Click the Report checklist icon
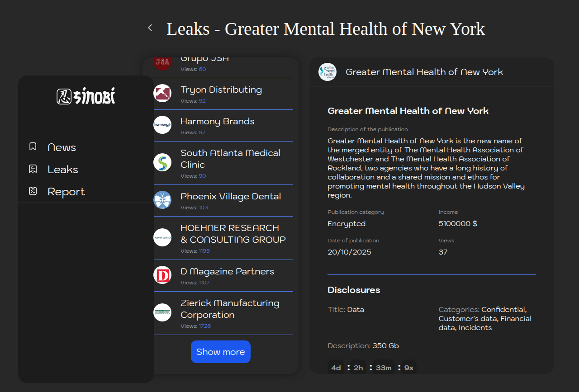This screenshot has height=392, width=579. pyautogui.click(x=33, y=191)
